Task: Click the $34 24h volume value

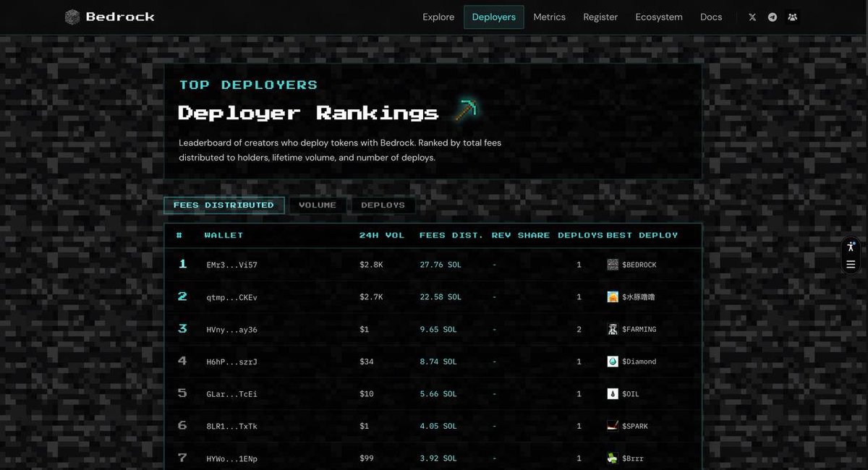Action: [x=367, y=362]
